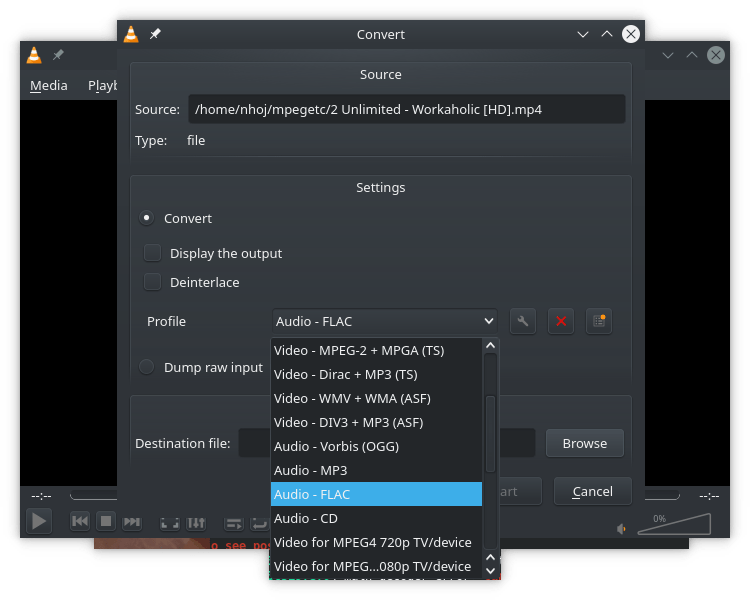This screenshot has height=600, width=750.
Task: Stop playback in VLC main window
Action: (x=106, y=521)
